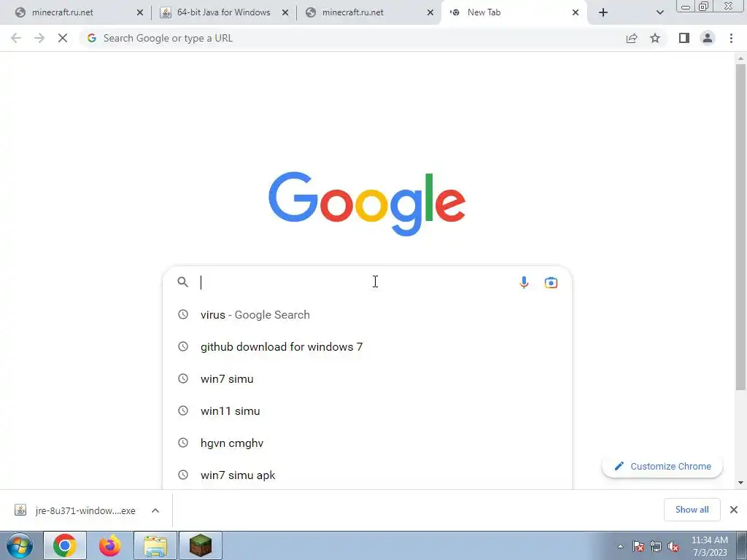Start a voice search with the microphone icon

524,282
